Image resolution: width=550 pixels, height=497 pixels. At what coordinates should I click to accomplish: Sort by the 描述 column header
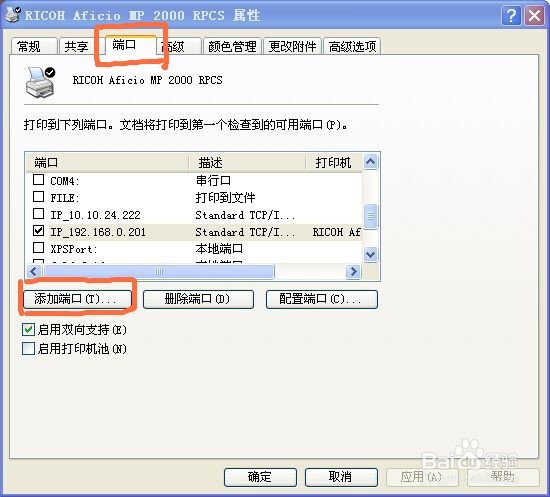[x=247, y=162]
